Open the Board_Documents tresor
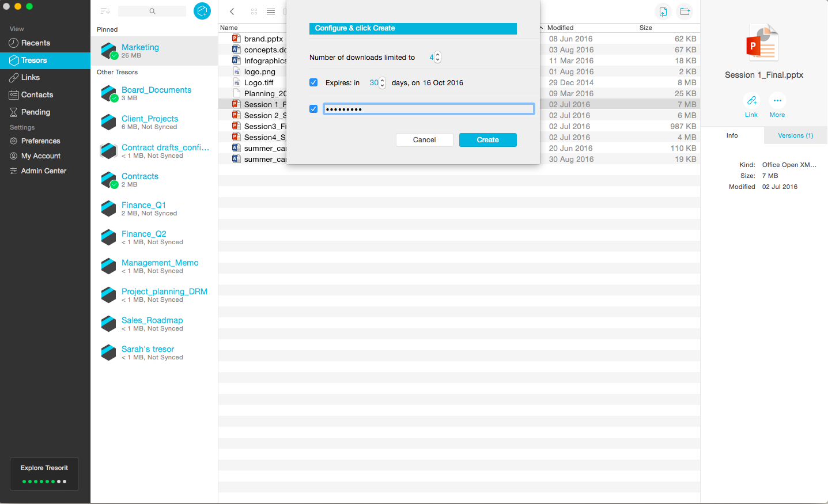Image resolution: width=828 pixels, height=504 pixels. [x=154, y=93]
